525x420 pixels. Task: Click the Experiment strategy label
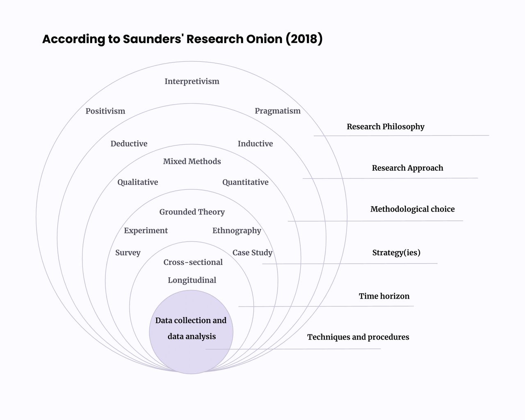click(x=146, y=231)
